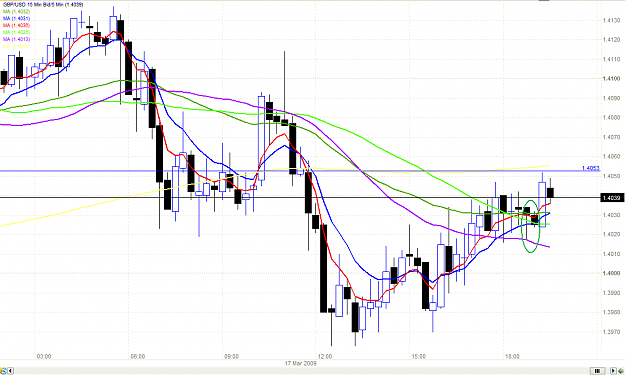The image size is (625, 375).
Task: Select the purple MA legend label
Action: [16, 39]
